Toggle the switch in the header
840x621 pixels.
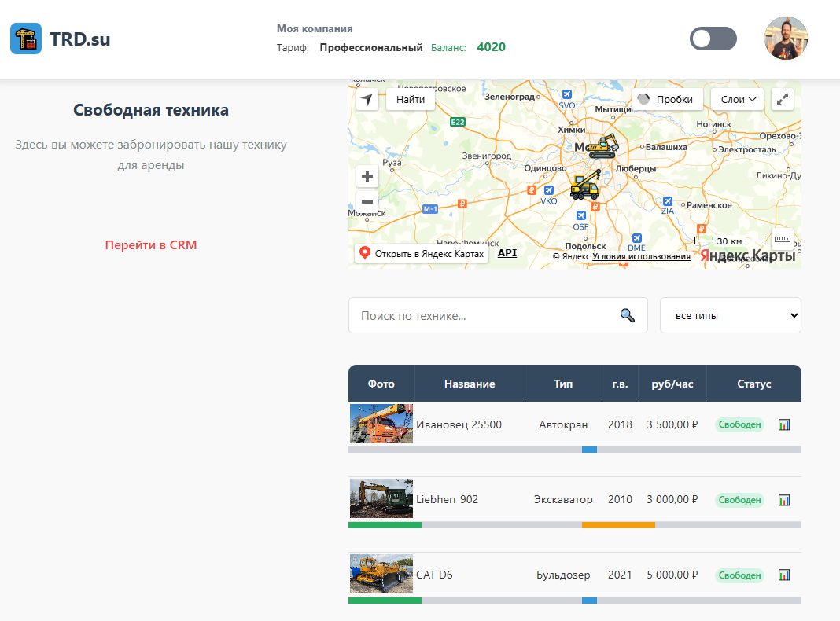tap(713, 39)
